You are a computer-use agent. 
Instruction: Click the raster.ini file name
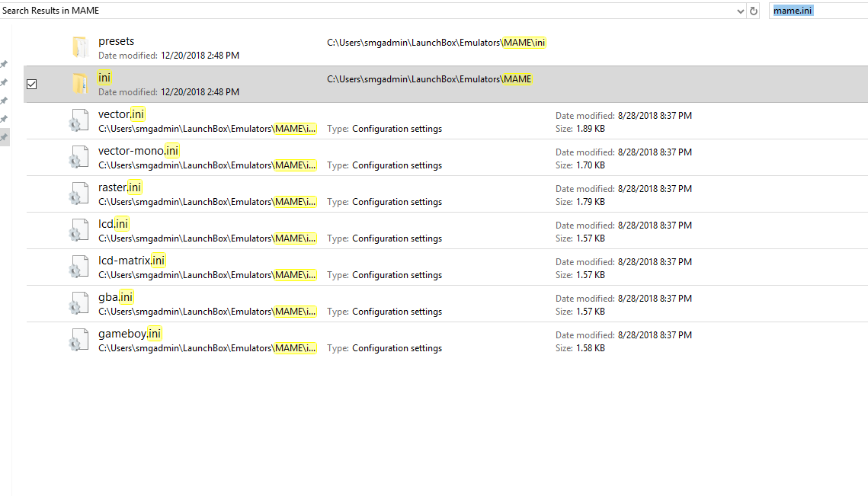tap(120, 187)
